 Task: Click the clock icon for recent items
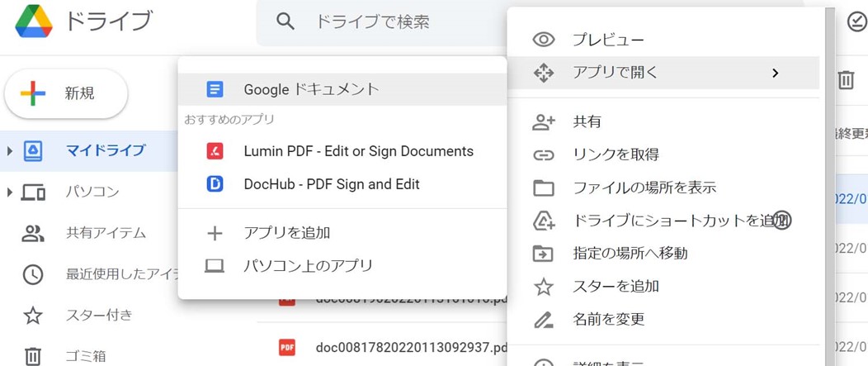[x=33, y=274]
